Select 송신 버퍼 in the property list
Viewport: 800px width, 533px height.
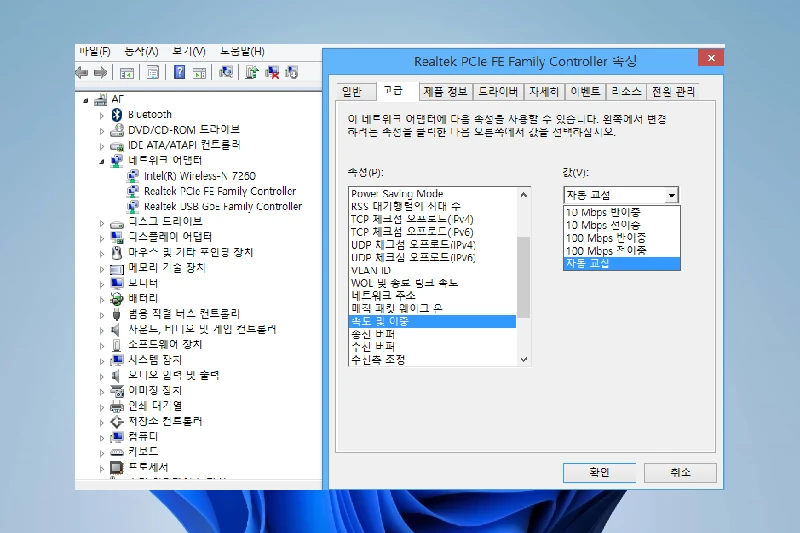tap(433, 334)
